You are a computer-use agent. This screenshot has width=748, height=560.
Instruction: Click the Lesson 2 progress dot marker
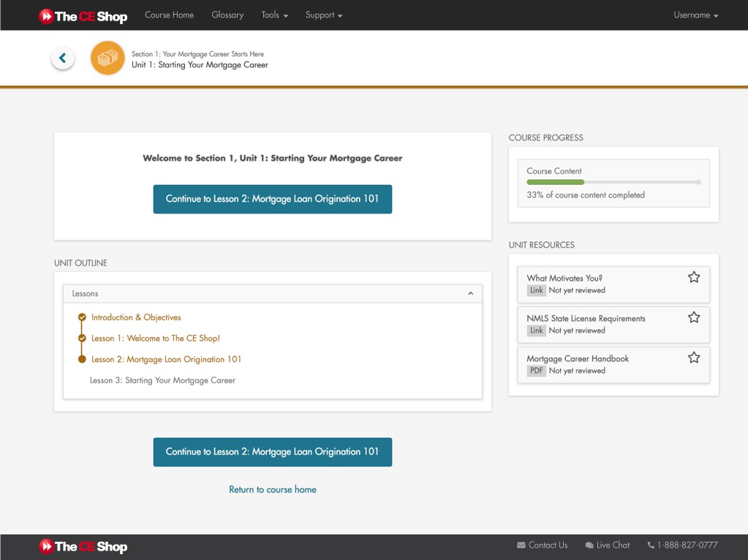[82, 359]
